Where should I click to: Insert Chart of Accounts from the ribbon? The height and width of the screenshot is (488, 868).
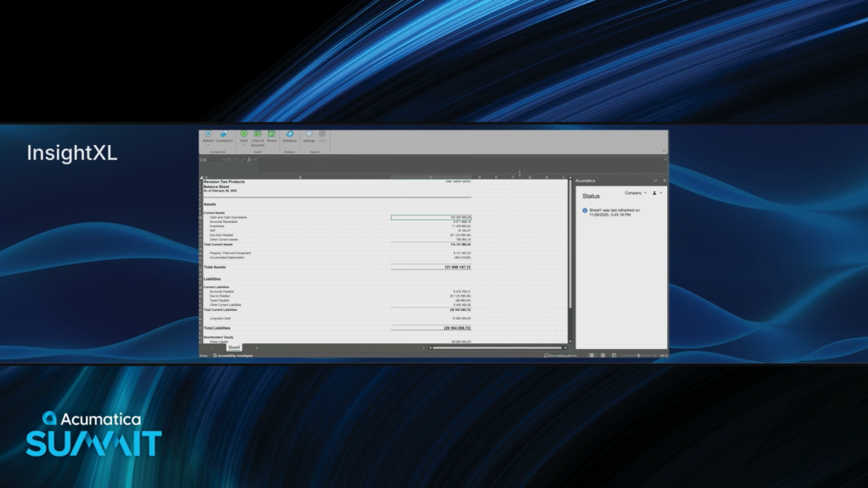(x=258, y=136)
